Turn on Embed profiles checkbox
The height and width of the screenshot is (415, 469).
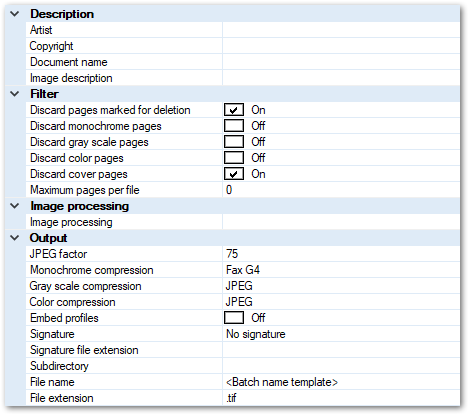click(x=234, y=318)
